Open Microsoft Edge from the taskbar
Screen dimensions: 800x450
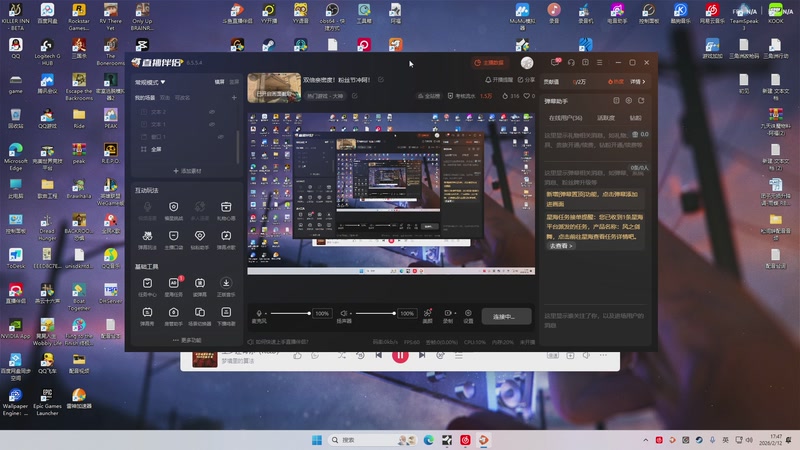point(429,440)
